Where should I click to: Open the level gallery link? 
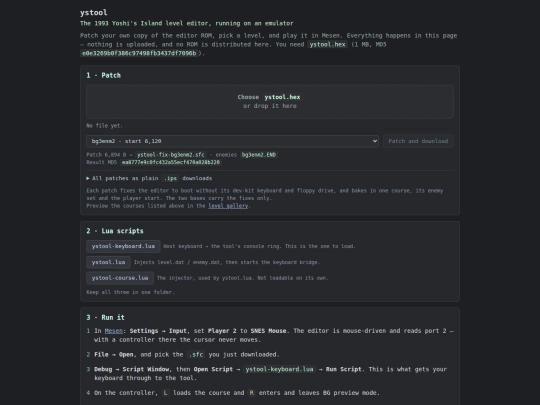(x=228, y=206)
